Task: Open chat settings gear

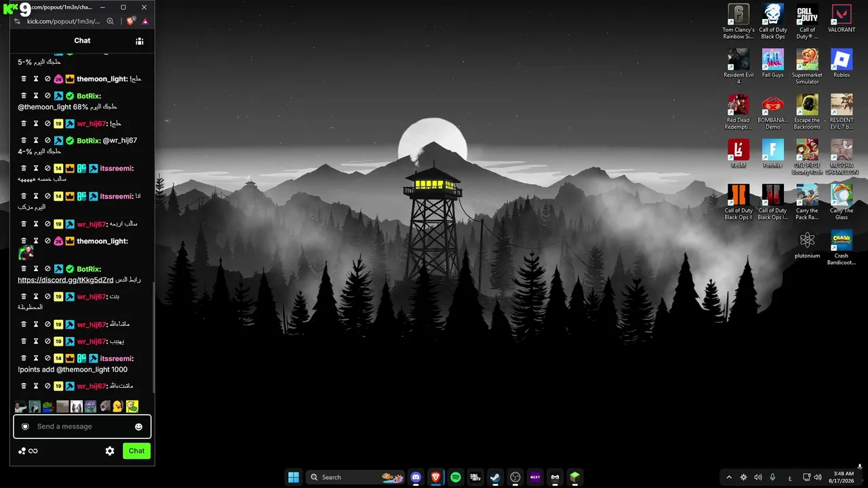Action: (x=110, y=451)
